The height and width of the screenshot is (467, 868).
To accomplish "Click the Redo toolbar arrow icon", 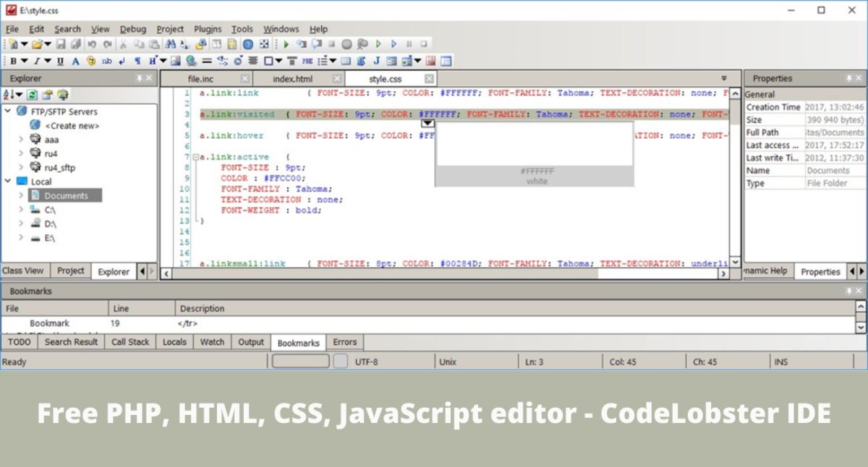I will click(107, 44).
